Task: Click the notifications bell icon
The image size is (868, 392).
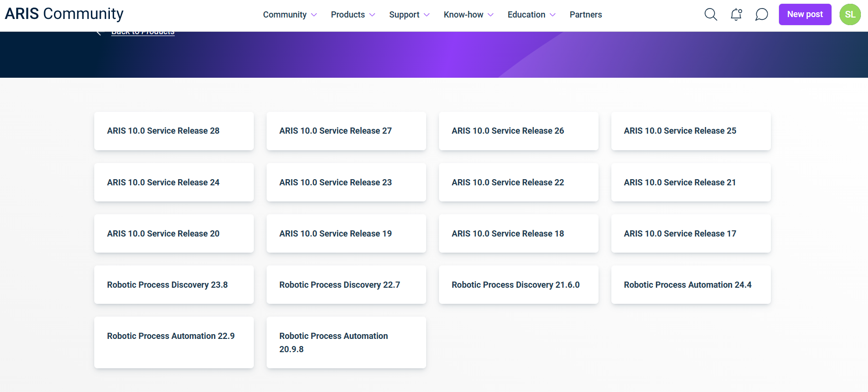Action: click(x=736, y=15)
